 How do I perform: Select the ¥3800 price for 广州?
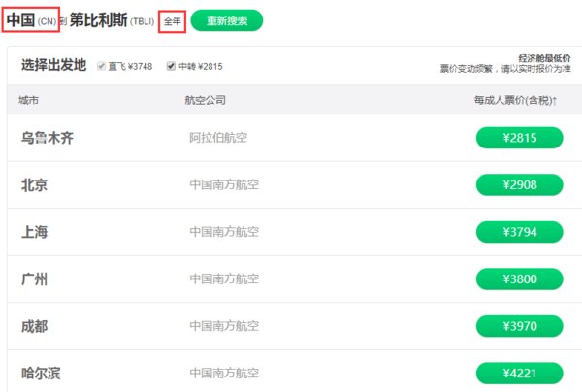(519, 279)
